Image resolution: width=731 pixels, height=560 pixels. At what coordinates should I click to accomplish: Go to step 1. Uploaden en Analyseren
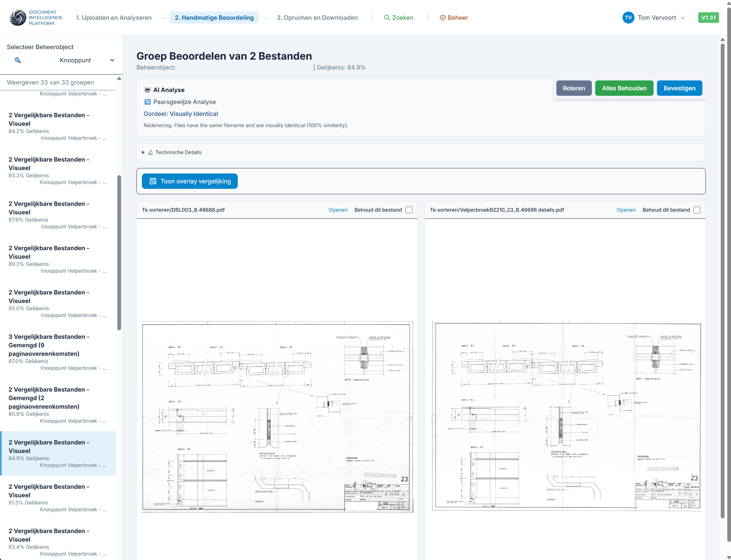coord(114,18)
